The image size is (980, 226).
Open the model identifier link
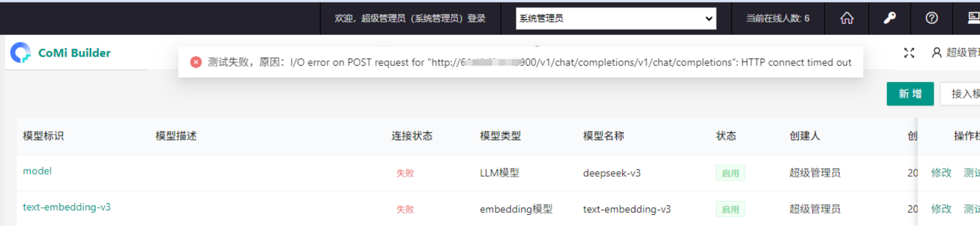click(37, 171)
